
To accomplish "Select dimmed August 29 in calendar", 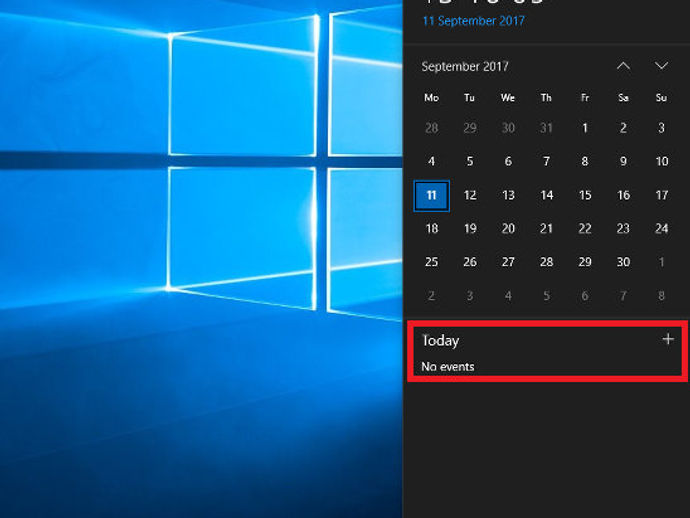I will click(470, 128).
